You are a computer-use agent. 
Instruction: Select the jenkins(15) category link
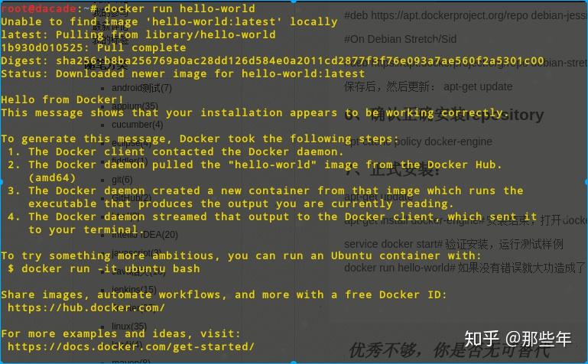point(135,289)
